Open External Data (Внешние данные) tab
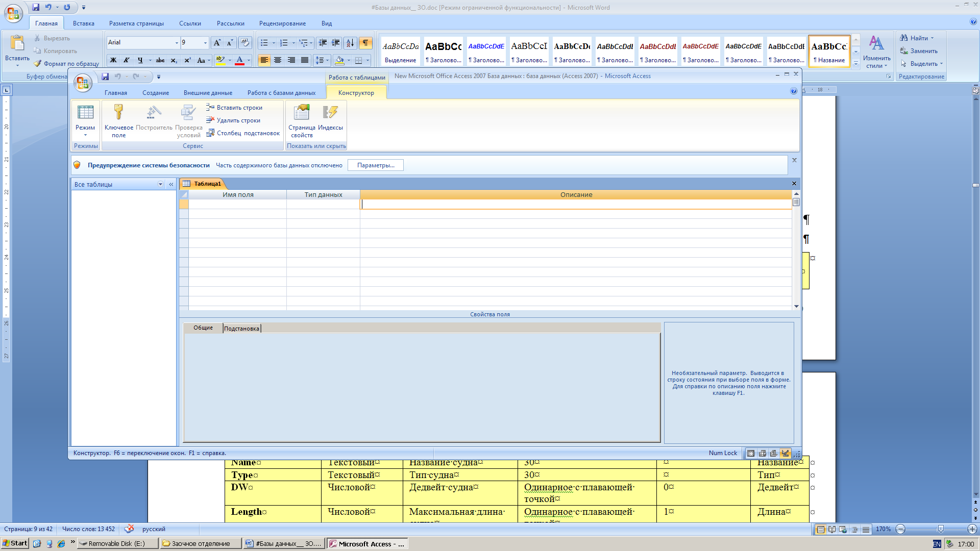 [208, 93]
